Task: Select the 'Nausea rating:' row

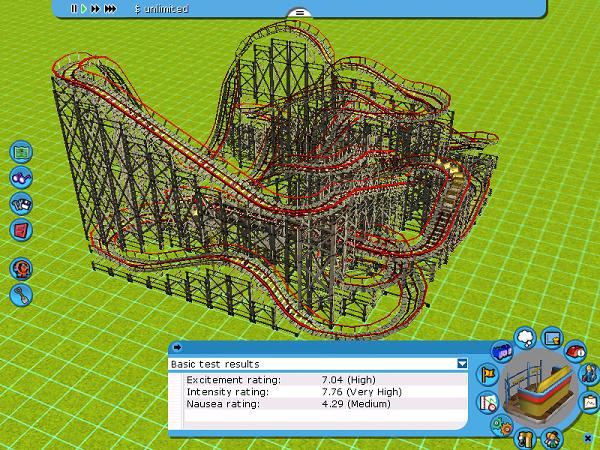Action: pyautogui.click(x=325, y=404)
